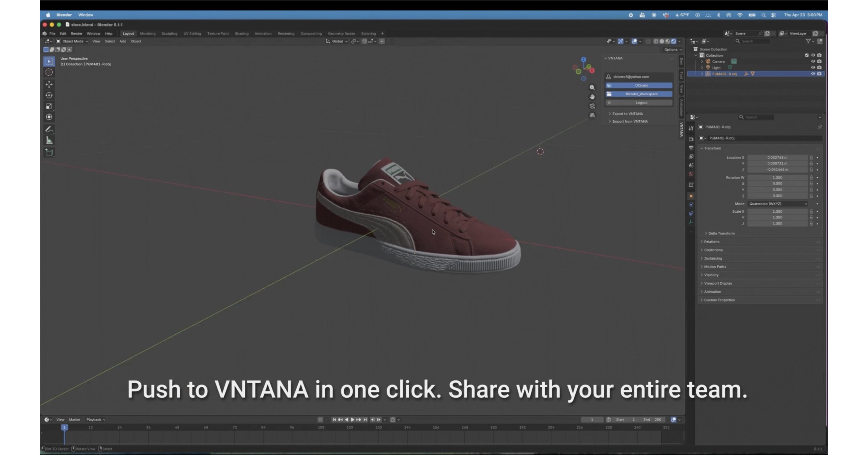Select the Measure tool
This screenshot has width=868, height=455.
[x=49, y=140]
